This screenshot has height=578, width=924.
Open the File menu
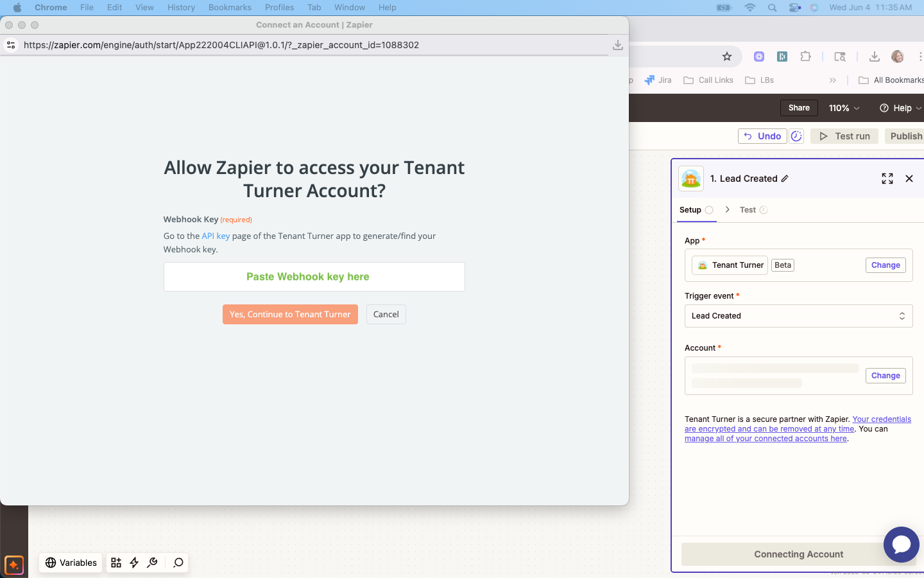coord(87,8)
